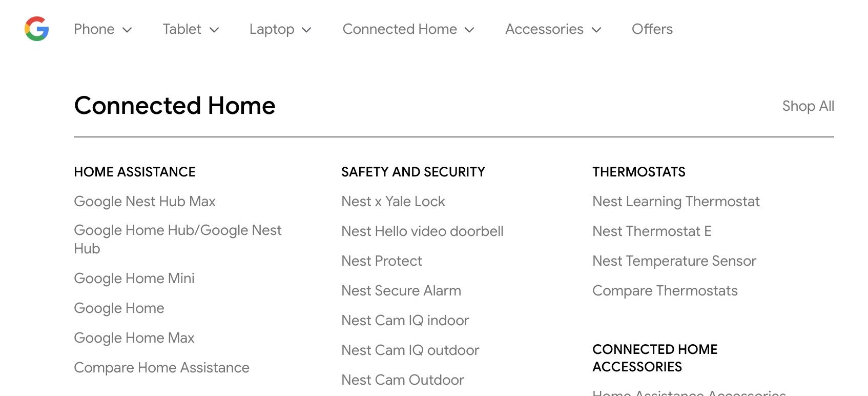
Task: View Nest Learning Thermostat
Action: click(676, 202)
